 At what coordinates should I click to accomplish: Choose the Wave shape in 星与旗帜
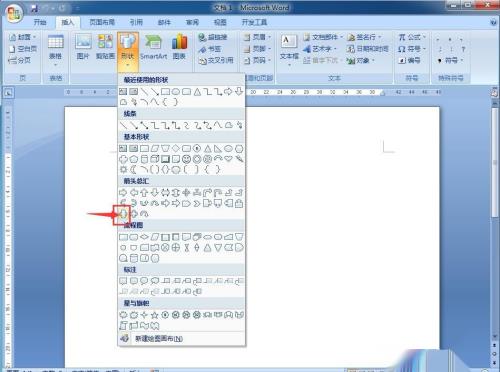coord(144,325)
